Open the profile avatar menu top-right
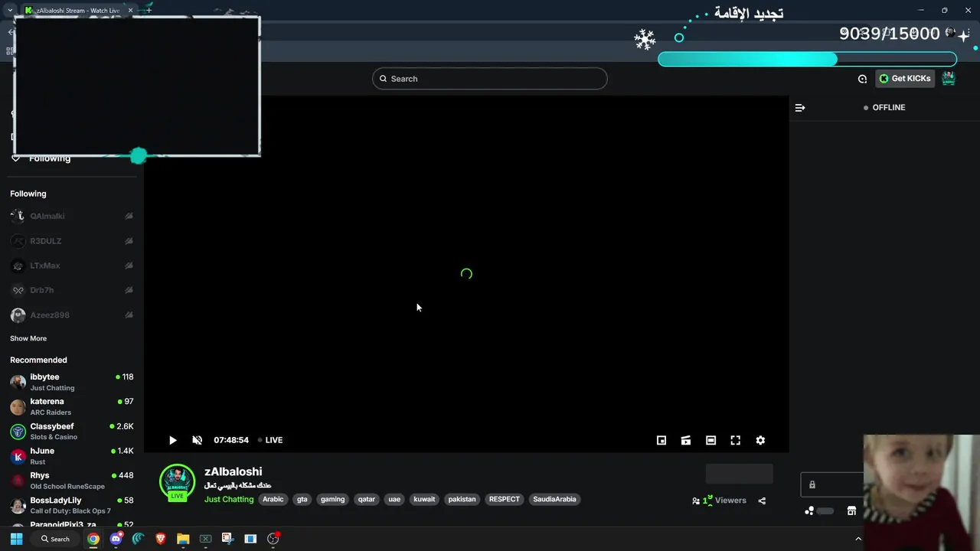980x551 pixels. [949, 78]
